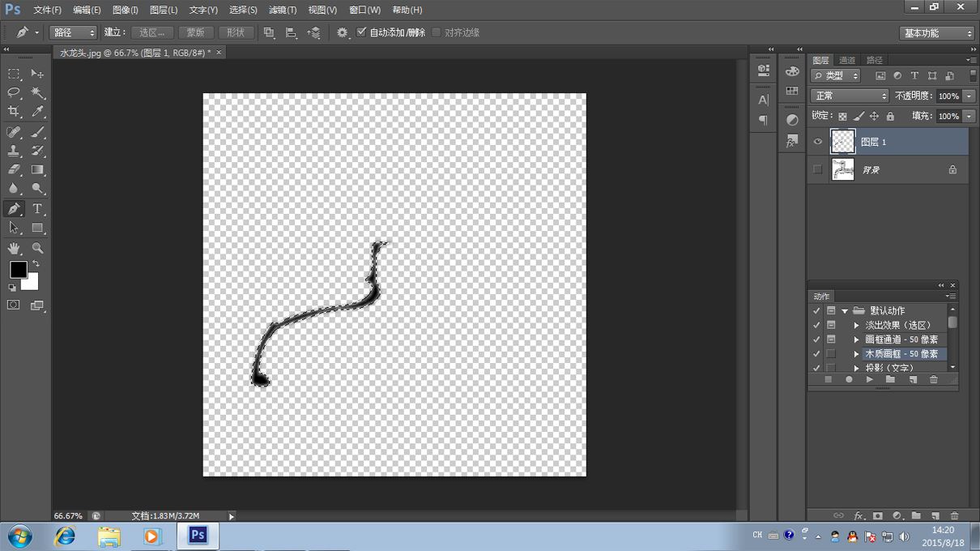Select the Blur tool
The width and height of the screenshot is (980, 551).
pos(14,189)
